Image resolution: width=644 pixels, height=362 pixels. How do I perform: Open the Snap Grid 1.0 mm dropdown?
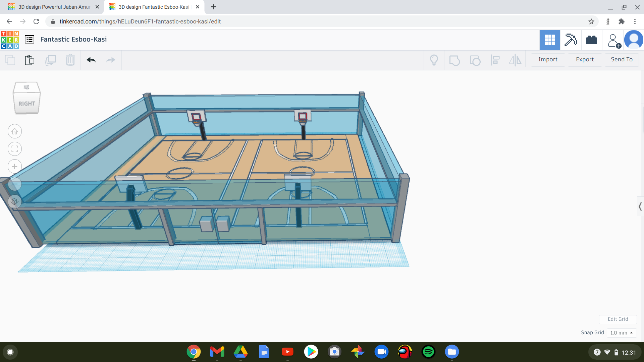(x=622, y=333)
